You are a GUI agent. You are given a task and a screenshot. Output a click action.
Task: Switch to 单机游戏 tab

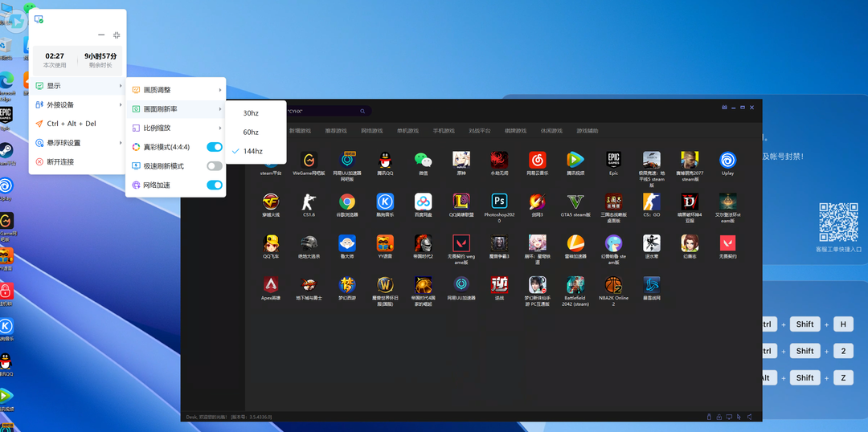(x=407, y=131)
